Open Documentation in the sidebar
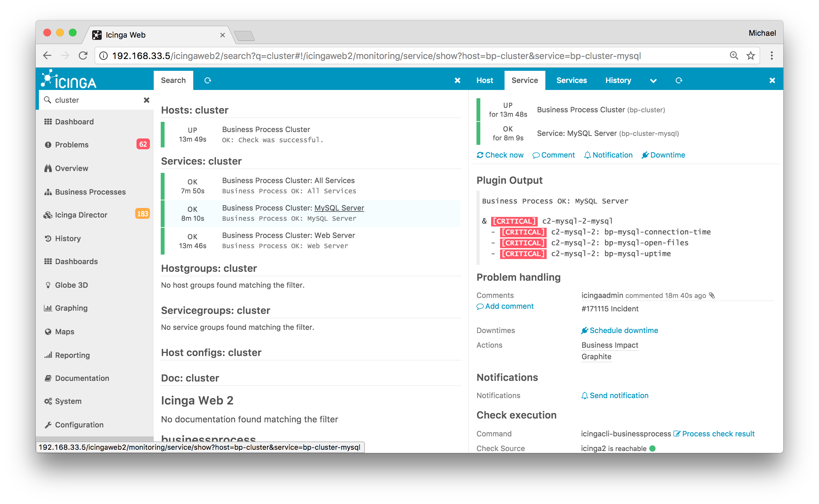 coord(95,378)
